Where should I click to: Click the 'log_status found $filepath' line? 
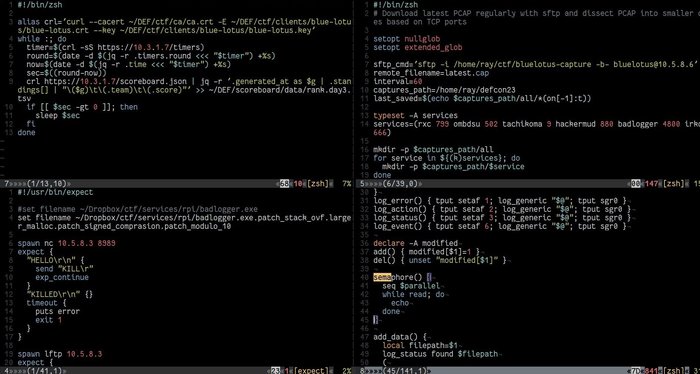(440, 354)
